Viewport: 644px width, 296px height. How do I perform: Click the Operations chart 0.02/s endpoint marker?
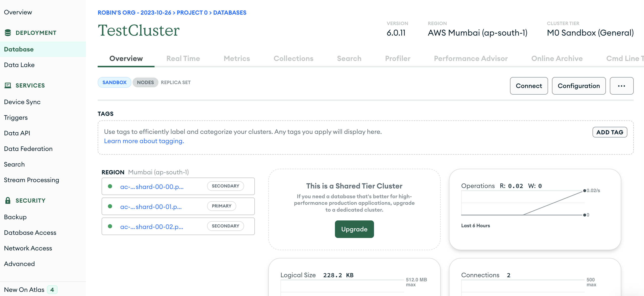tap(584, 191)
